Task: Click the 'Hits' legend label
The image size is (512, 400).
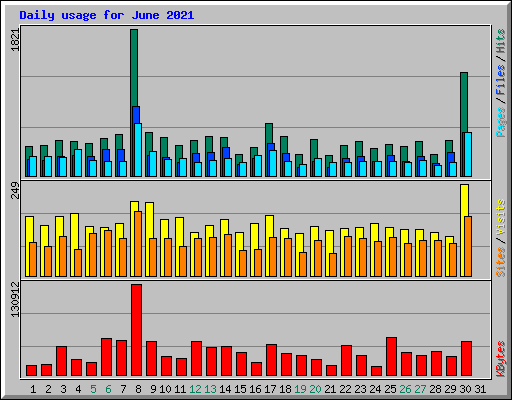Action: [500, 41]
